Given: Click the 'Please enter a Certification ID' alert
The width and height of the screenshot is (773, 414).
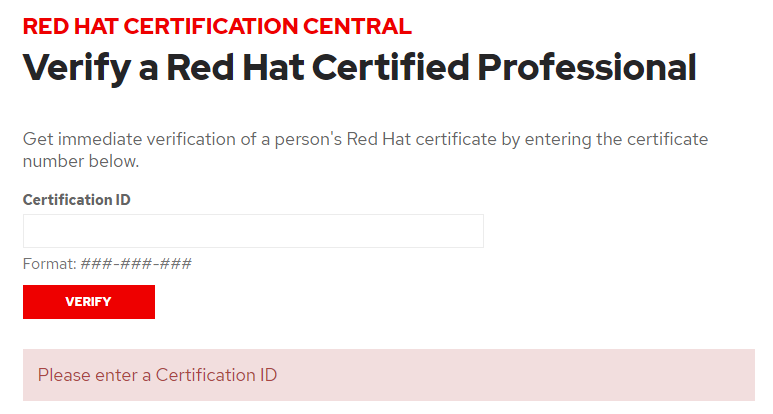Looking at the screenshot, I should coord(388,375).
